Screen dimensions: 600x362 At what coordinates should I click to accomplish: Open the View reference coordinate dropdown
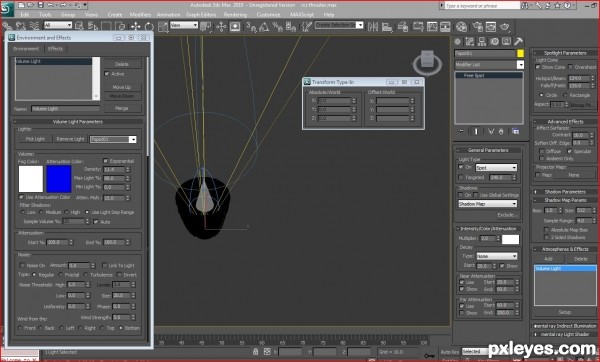tap(184, 25)
